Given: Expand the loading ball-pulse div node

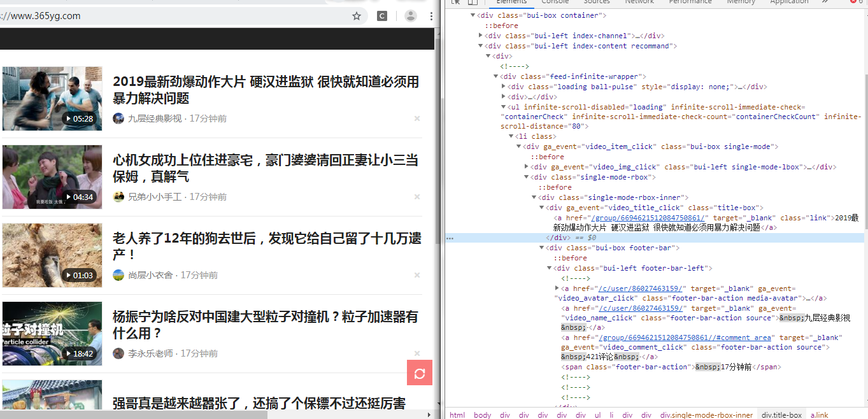Looking at the screenshot, I should pos(504,87).
